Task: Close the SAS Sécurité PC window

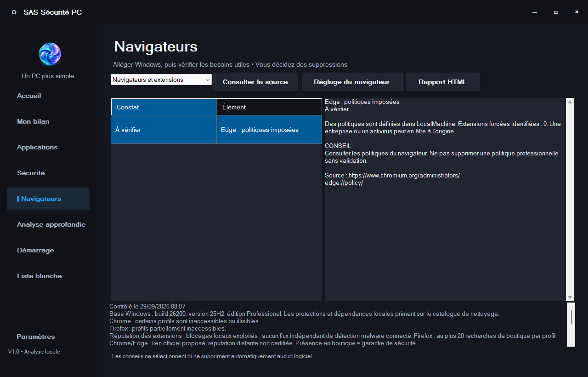Action: (x=577, y=12)
